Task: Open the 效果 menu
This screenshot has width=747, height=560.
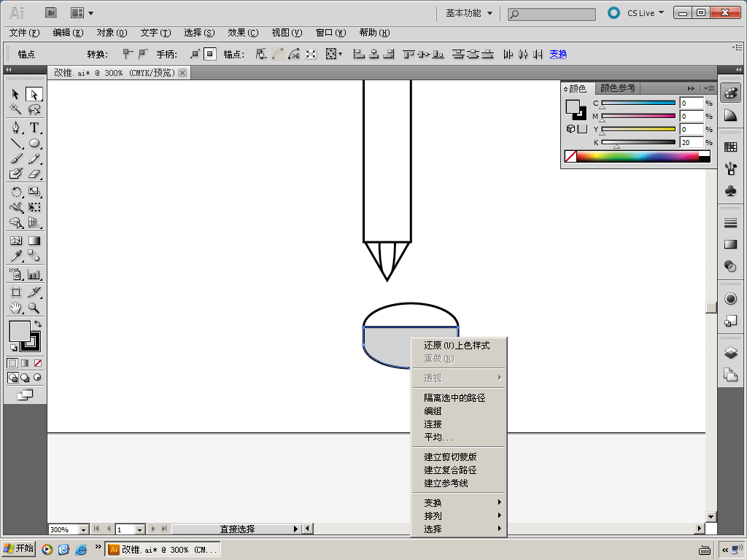Action: (x=243, y=33)
